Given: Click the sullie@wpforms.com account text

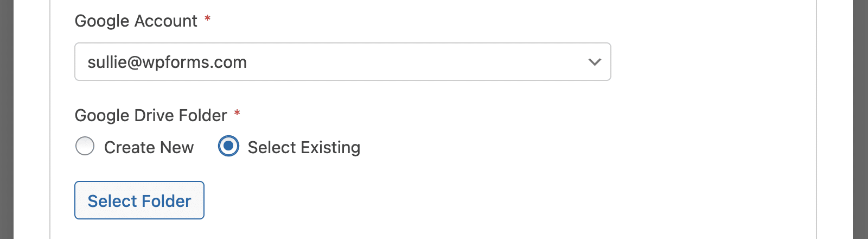Looking at the screenshot, I should tap(167, 62).
